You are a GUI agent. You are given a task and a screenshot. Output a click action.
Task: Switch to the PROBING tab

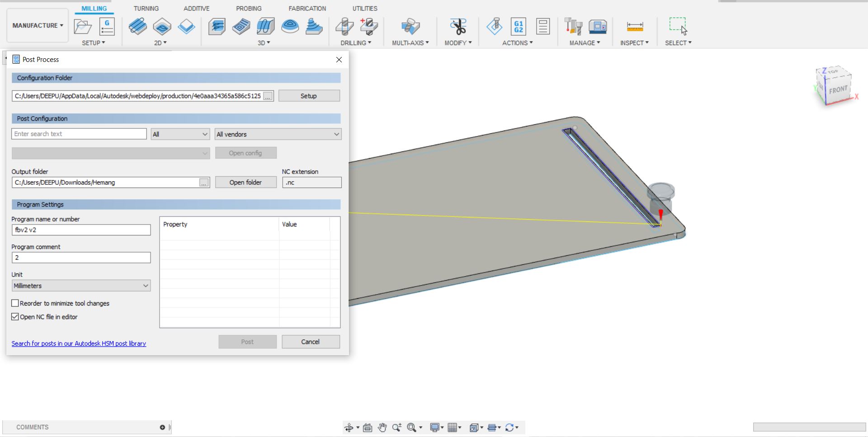249,9
